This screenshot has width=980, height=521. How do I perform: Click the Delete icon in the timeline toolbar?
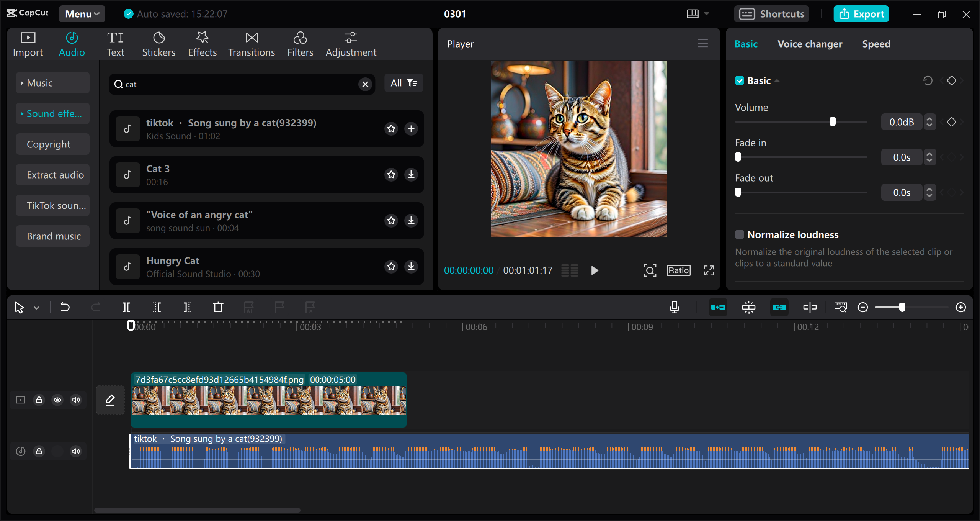click(218, 307)
